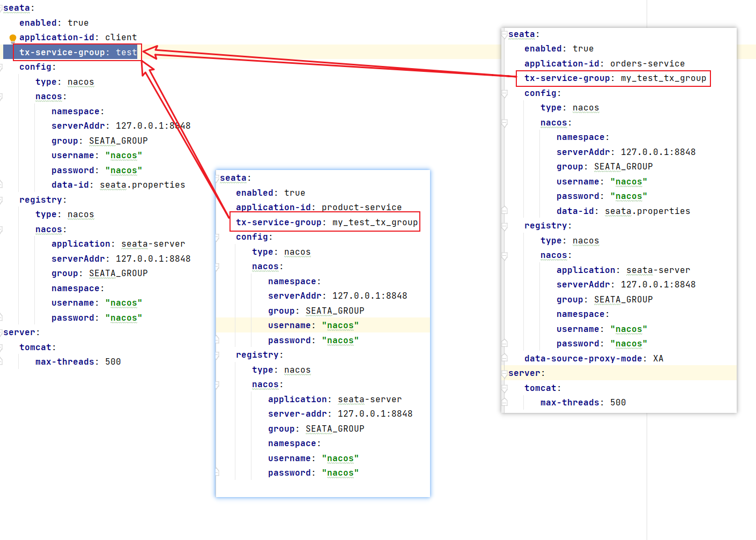
Task: Click tx-service-group: my_test_tx_group in product-service panel
Action: tap(327, 223)
